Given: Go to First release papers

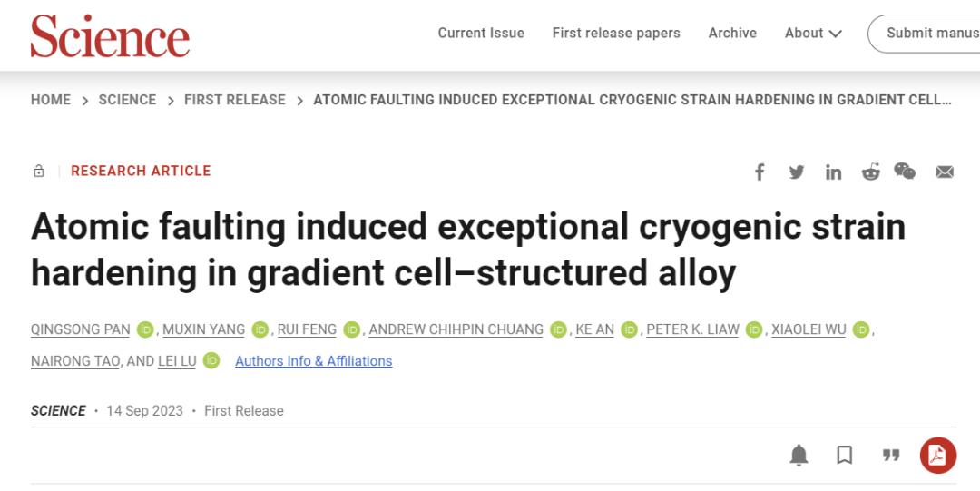Looking at the screenshot, I should pos(616,33).
